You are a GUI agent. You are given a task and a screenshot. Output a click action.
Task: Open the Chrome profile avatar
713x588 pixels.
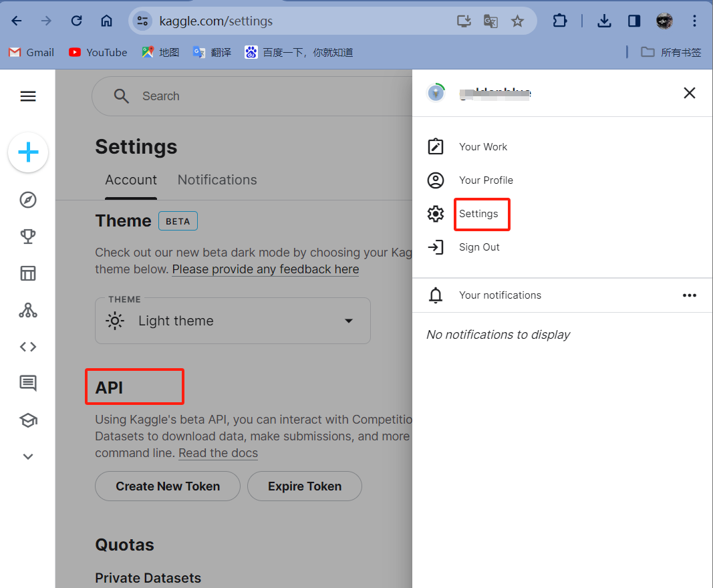click(x=664, y=21)
